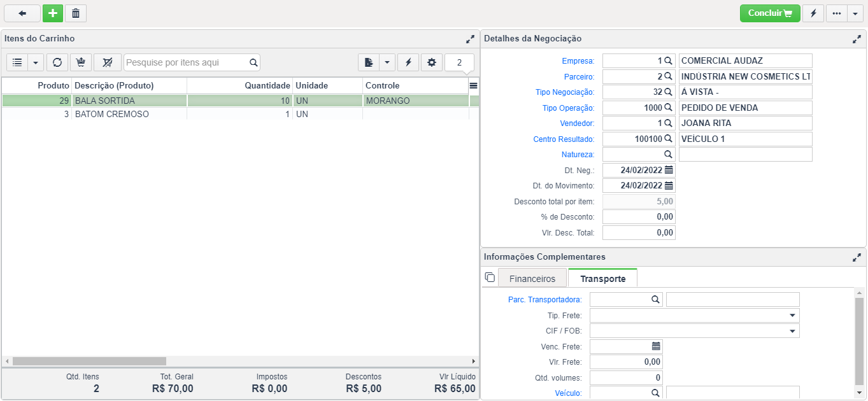
Task: Click the export document icon in the cart toolbar
Action: tap(369, 62)
